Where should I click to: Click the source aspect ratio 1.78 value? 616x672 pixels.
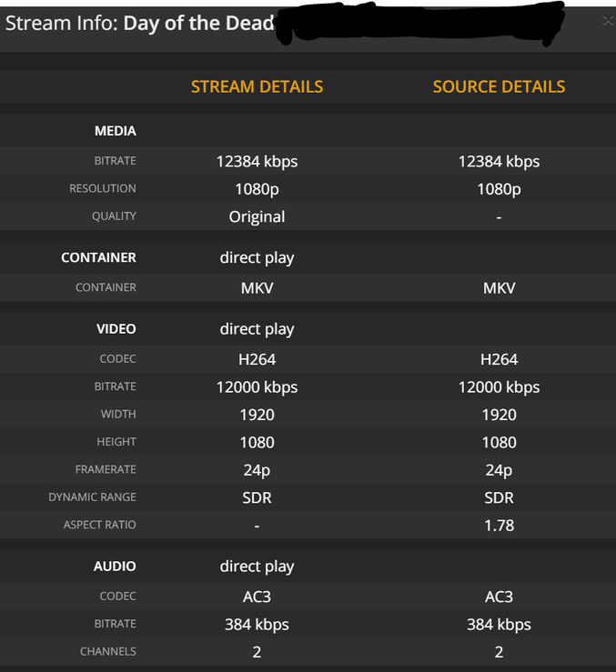(x=499, y=526)
